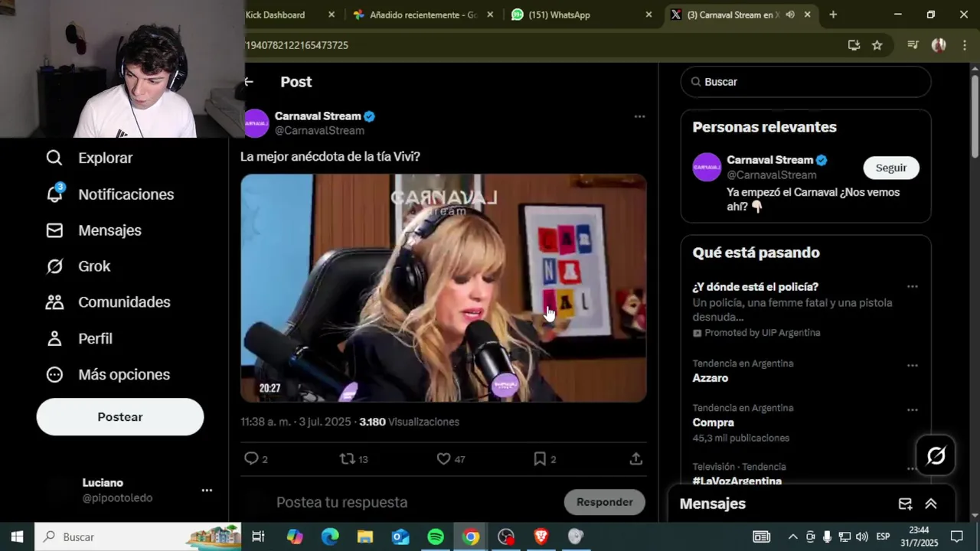Image resolution: width=980 pixels, height=551 pixels.
Task: Open options for ¿Y dónde está el policía? trend
Action: [912, 287]
